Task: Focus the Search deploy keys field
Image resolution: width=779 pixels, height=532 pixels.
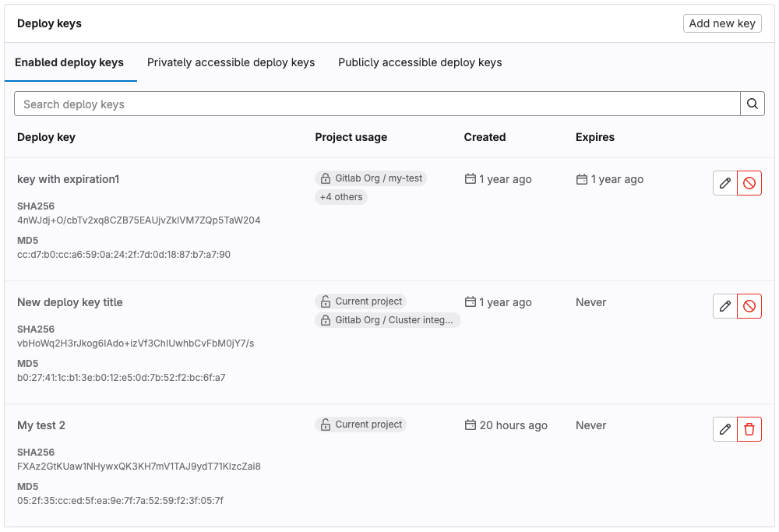Action: pos(377,104)
